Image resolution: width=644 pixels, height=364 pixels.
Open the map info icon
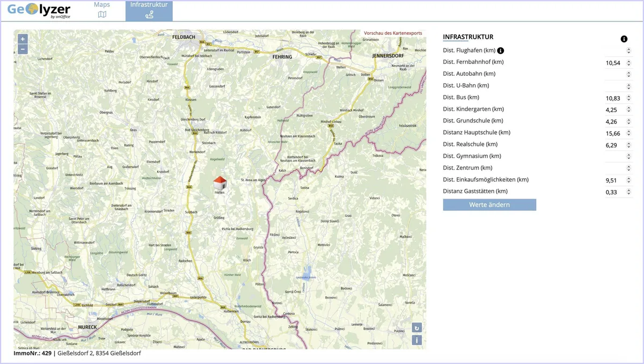tap(417, 340)
